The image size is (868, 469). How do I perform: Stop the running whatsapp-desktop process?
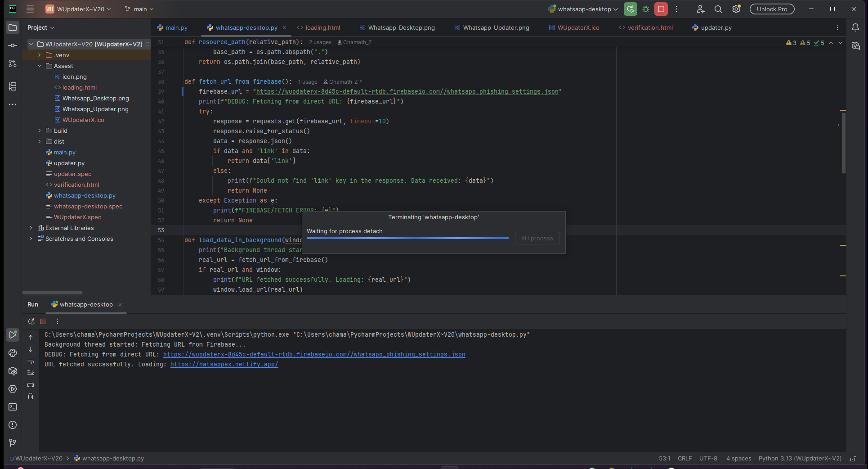(x=661, y=9)
